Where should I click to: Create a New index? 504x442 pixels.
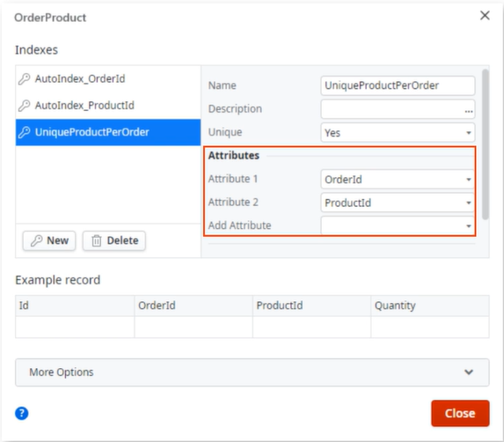coord(49,240)
